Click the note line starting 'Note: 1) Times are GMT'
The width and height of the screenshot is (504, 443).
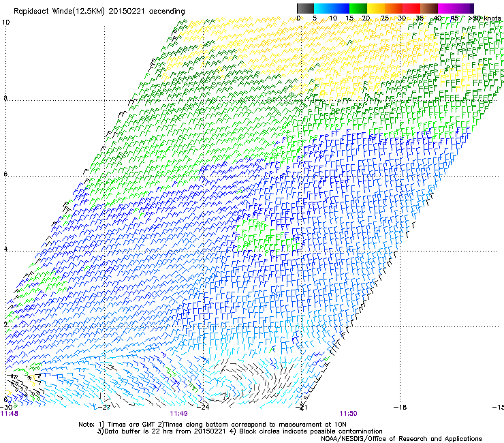pyautogui.click(x=212, y=425)
